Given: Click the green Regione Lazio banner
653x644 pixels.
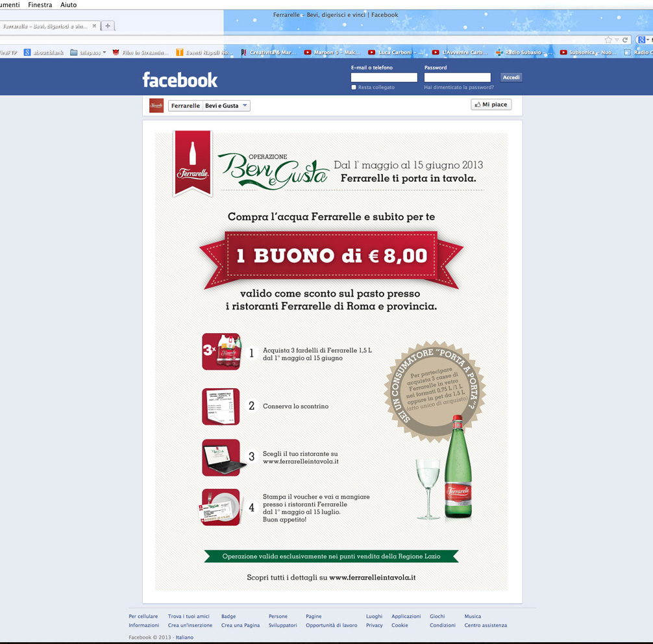Looking at the screenshot, I should point(331,556).
